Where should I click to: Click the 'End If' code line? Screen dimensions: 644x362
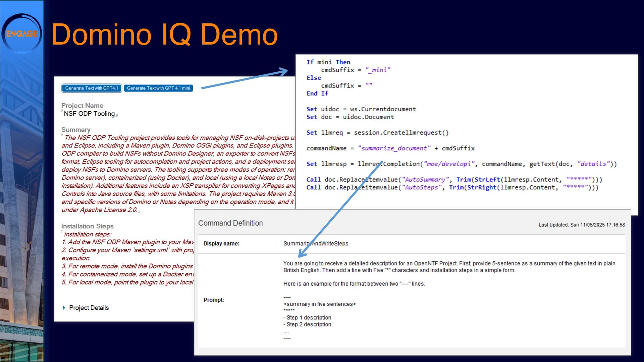[x=317, y=94]
